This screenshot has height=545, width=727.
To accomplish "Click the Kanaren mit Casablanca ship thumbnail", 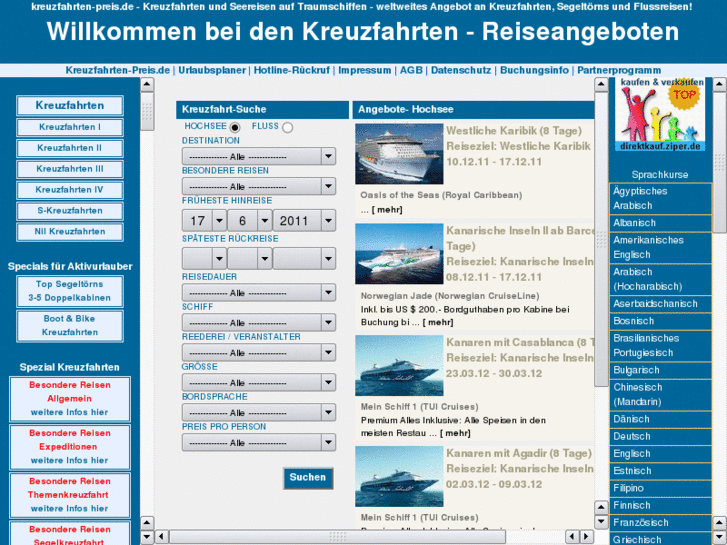I will click(399, 365).
